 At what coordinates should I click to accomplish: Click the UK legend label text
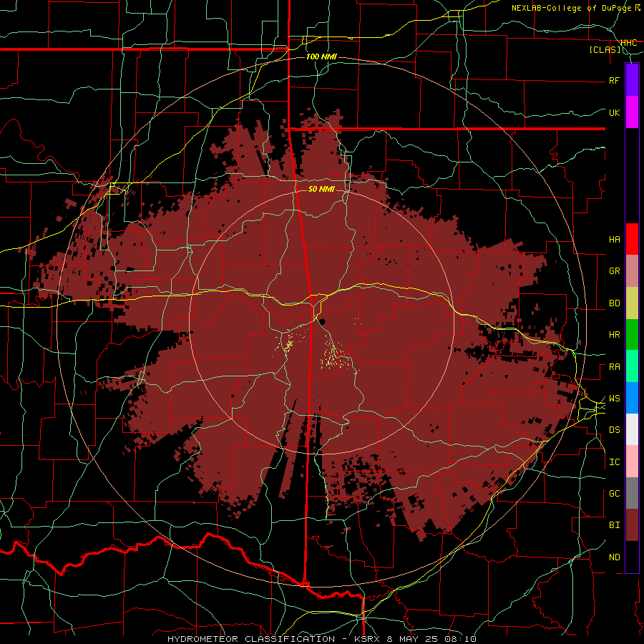[614, 112]
